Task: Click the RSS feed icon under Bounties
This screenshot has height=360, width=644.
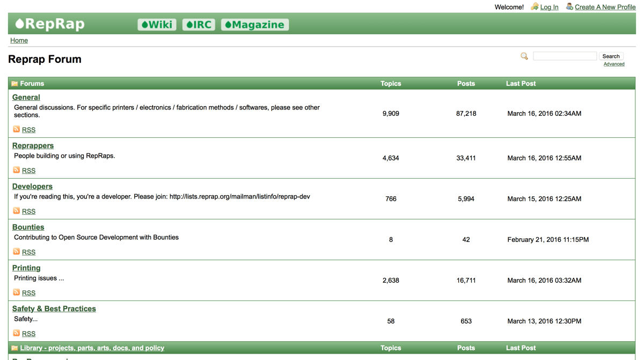Action: [17, 252]
